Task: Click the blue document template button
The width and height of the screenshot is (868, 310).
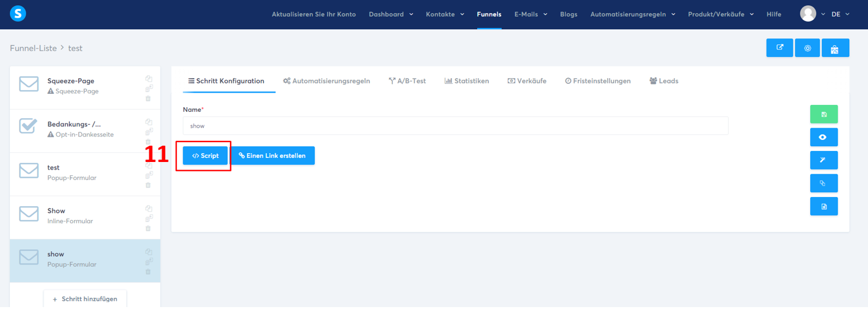Action: pos(824,206)
